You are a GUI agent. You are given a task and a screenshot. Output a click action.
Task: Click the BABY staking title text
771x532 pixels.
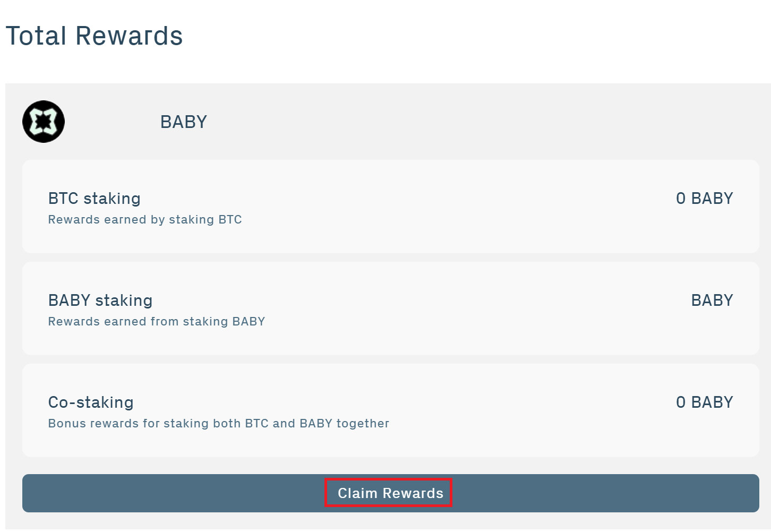[100, 300]
